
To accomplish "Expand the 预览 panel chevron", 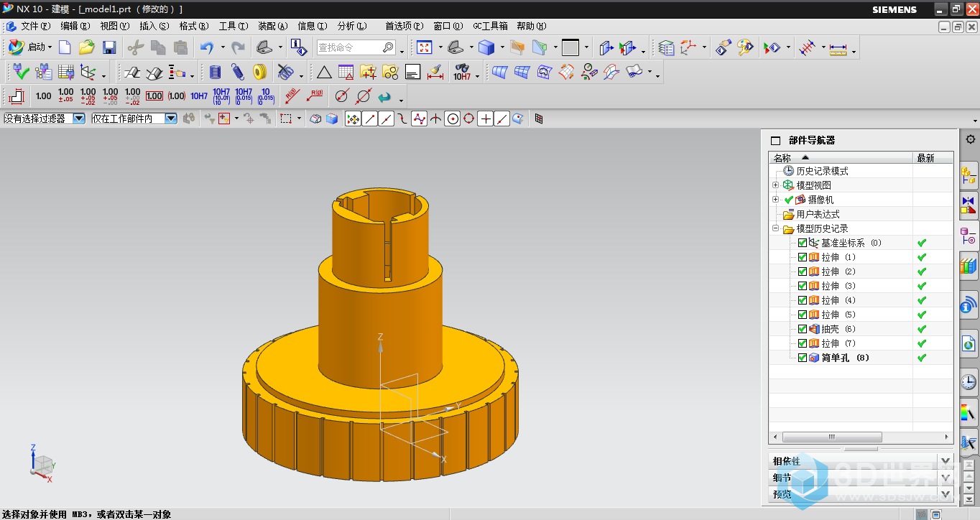I will [946, 494].
